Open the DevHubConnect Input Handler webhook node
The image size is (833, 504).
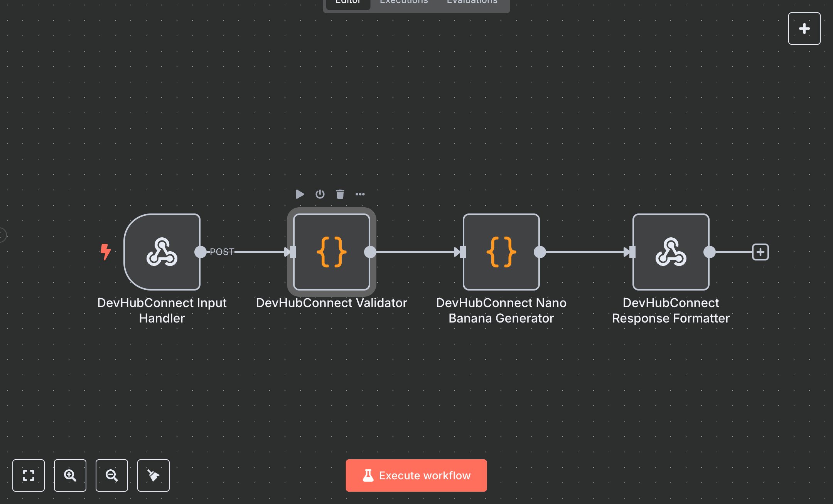click(x=162, y=252)
